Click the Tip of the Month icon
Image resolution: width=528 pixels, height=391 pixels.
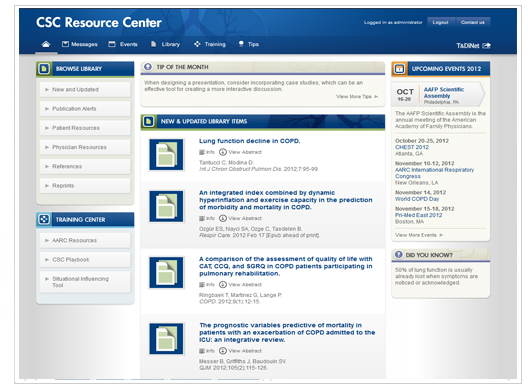pos(147,67)
